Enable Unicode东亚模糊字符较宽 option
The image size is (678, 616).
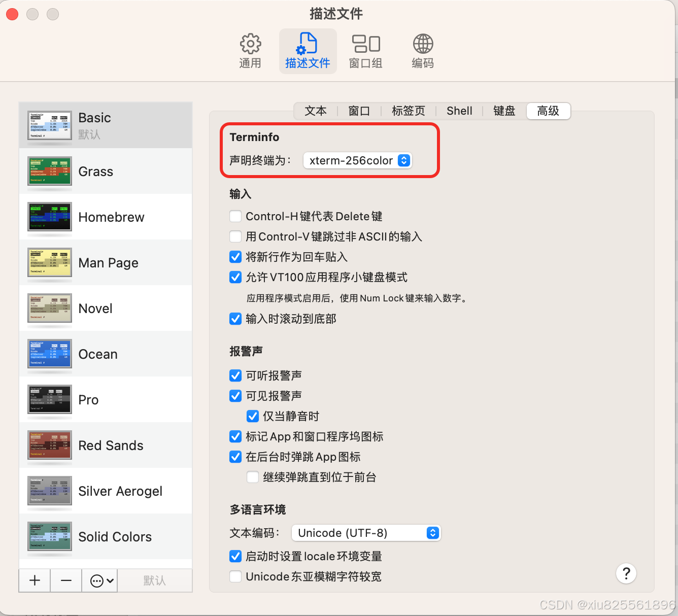235,576
